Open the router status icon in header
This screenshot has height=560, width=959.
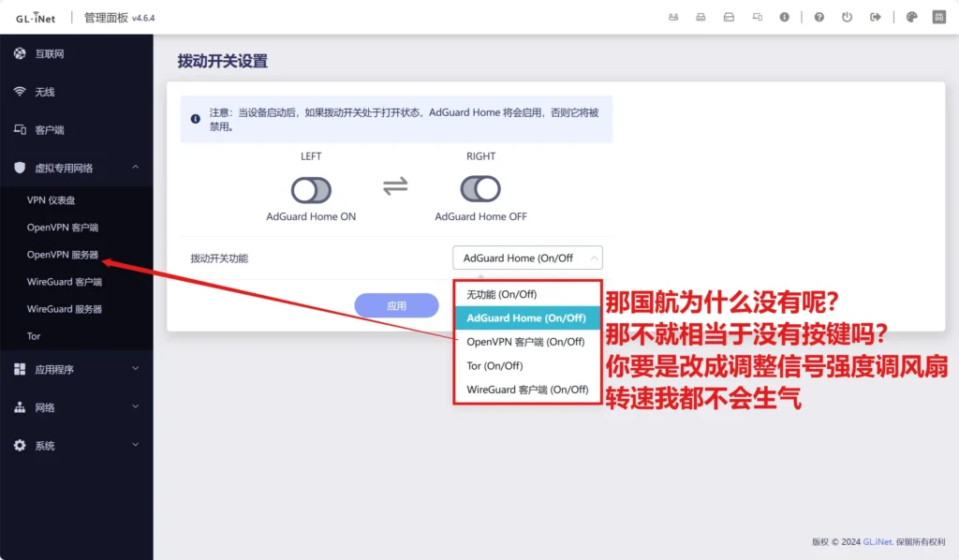point(673,17)
